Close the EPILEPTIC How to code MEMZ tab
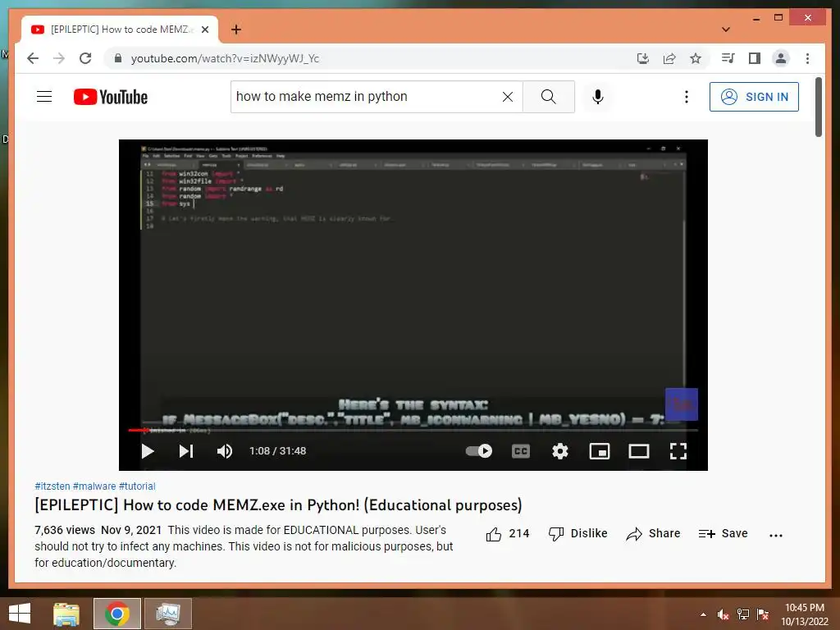 204,30
